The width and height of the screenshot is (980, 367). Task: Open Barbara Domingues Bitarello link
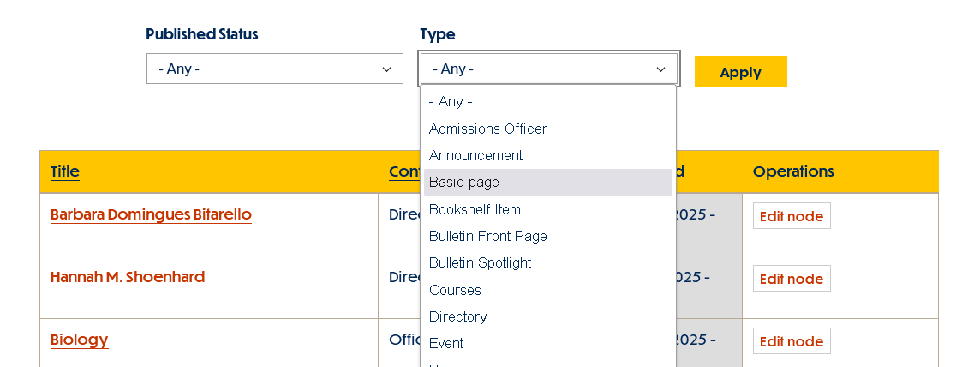151,214
